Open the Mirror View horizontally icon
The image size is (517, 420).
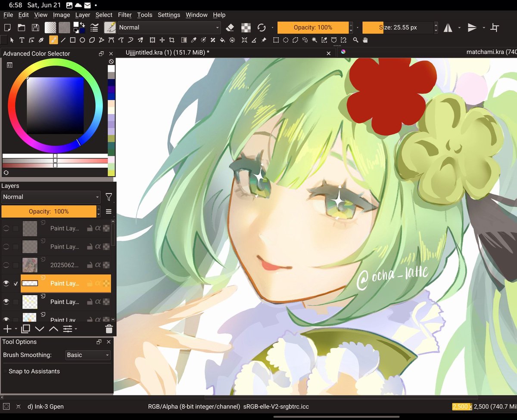coord(448,28)
